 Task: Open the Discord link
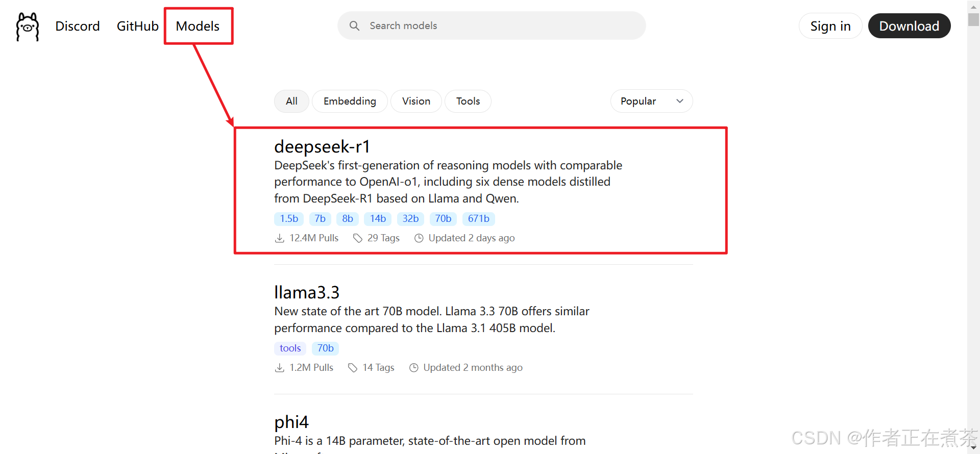coord(78,26)
